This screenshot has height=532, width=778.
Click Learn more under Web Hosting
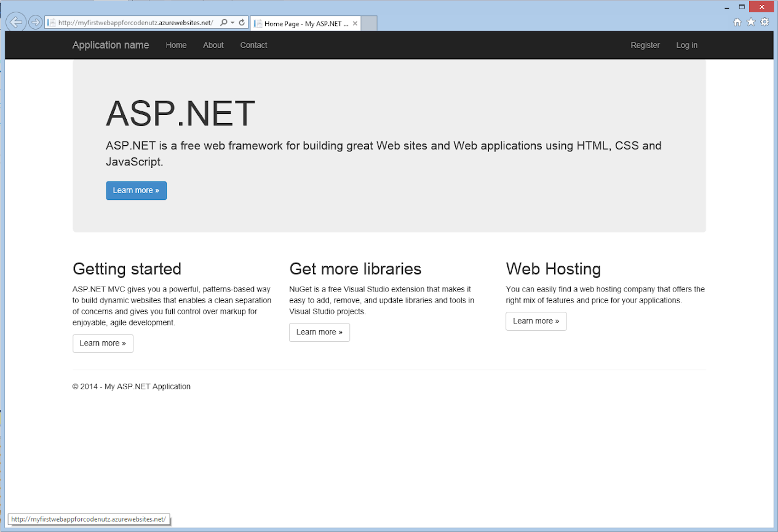(536, 321)
